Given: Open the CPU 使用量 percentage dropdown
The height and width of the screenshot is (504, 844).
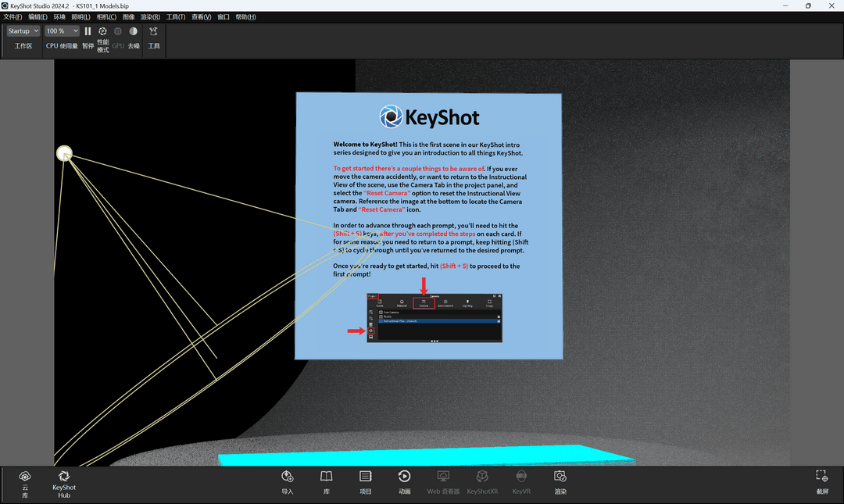Looking at the screenshot, I should pyautogui.click(x=60, y=30).
